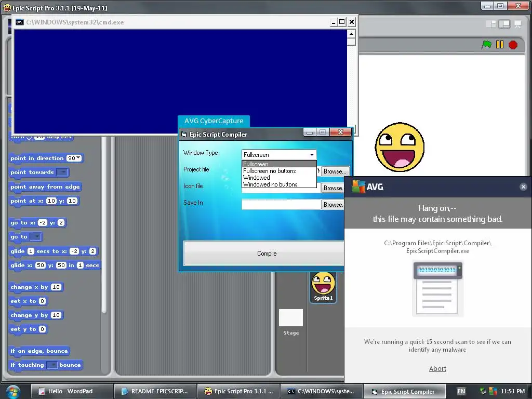Click the Save In path field

click(281, 205)
